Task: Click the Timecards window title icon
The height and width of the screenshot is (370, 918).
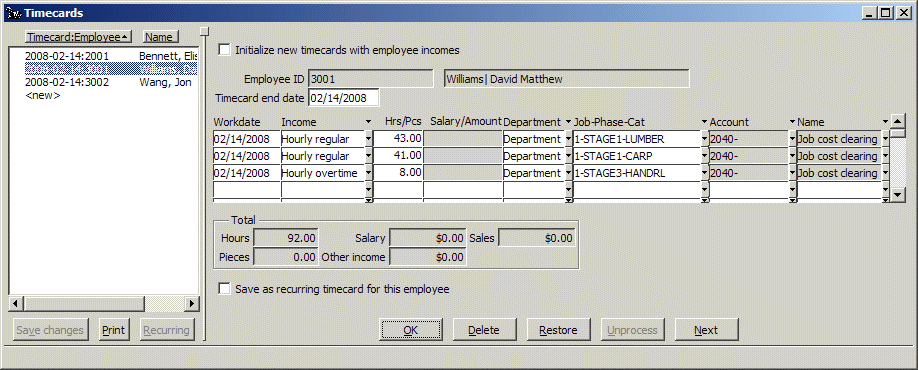Action: [x=13, y=13]
